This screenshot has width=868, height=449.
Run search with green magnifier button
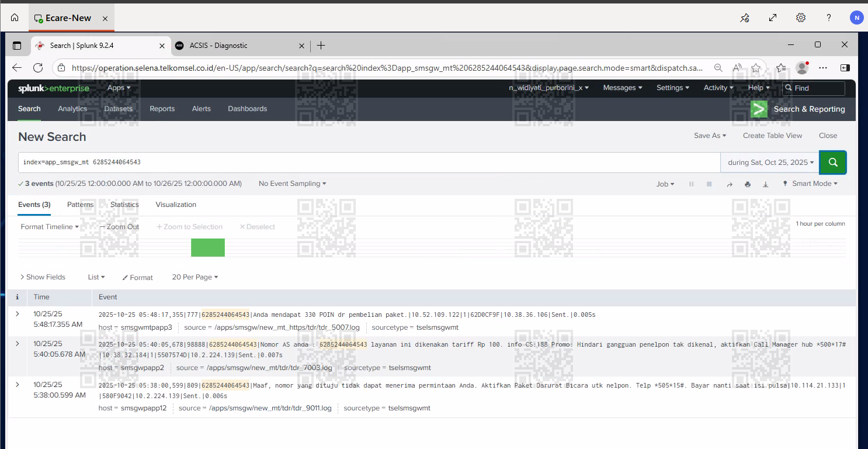pyautogui.click(x=833, y=163)
